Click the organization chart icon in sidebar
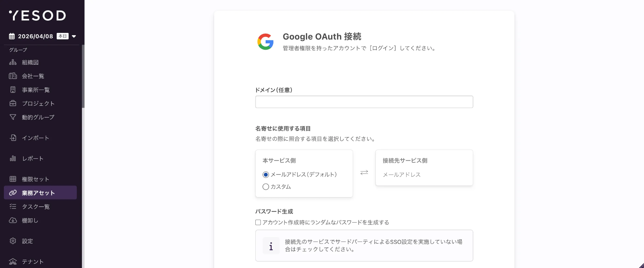This screenshot has height=268, width=644. (x=13, y=62)
